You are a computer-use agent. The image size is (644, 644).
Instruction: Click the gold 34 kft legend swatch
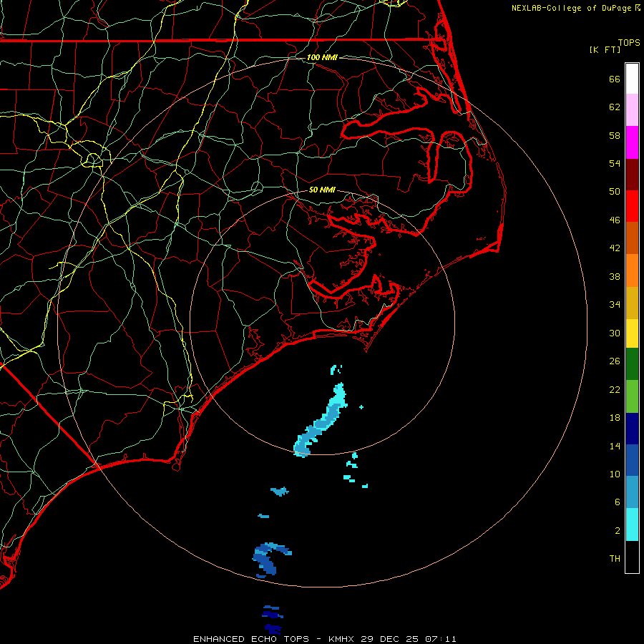tap(632, 303)
